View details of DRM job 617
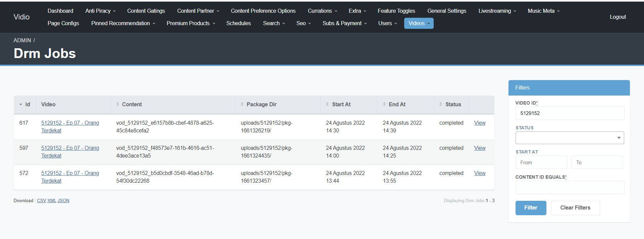The image size is (644, 239). (480, 123)
